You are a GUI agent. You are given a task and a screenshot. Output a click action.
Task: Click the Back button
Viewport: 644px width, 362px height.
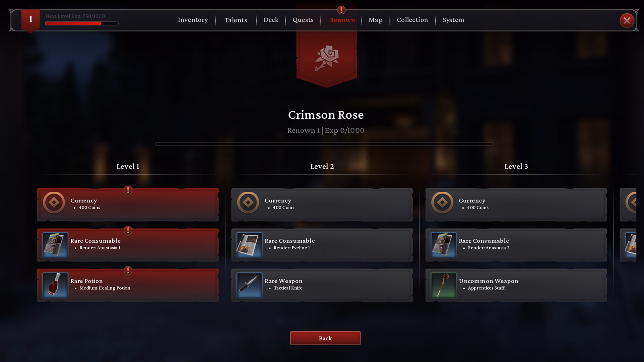click(x=325, y=338)
